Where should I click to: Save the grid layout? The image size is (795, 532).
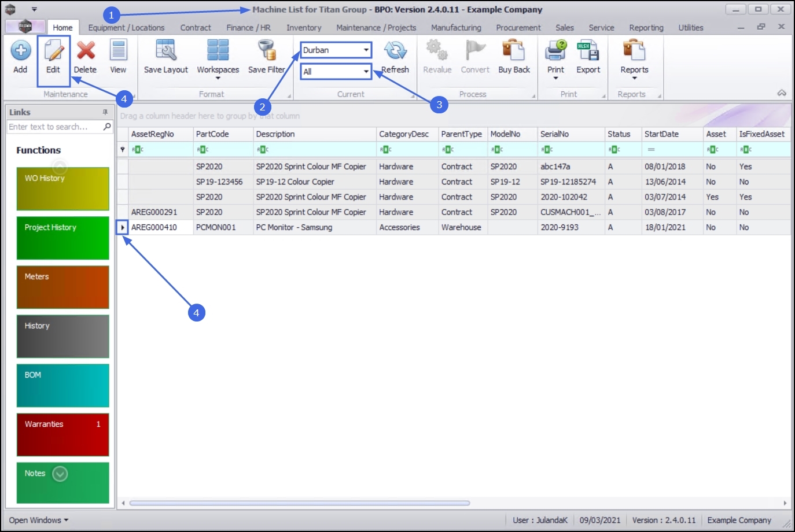pos(166,57)
